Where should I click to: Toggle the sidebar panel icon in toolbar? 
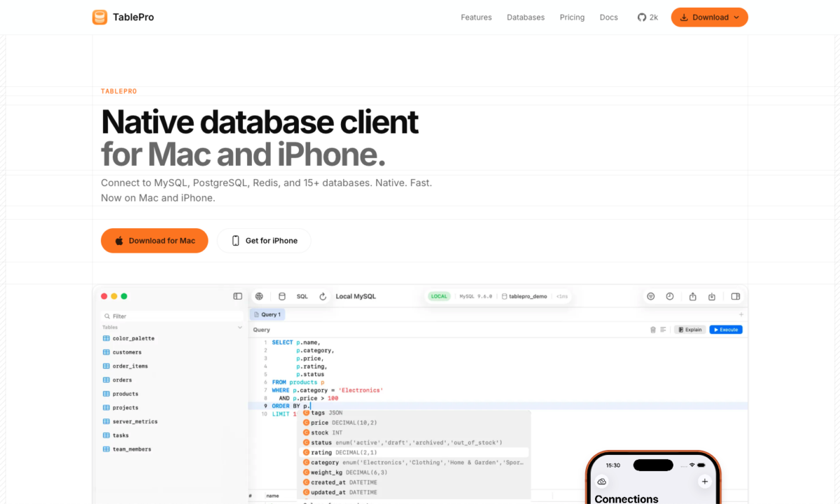238,296
